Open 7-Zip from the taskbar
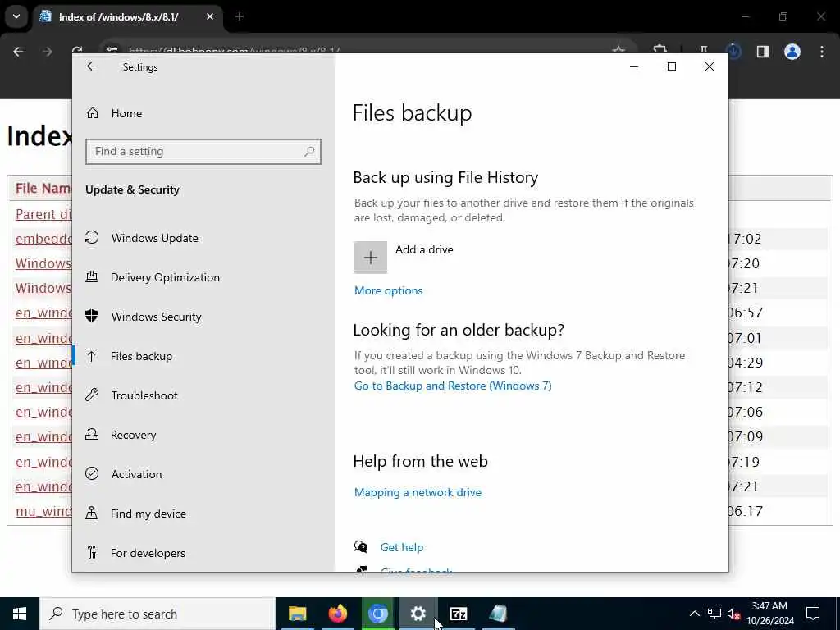This screenshot has height=630, width=840. coord(458,614)
